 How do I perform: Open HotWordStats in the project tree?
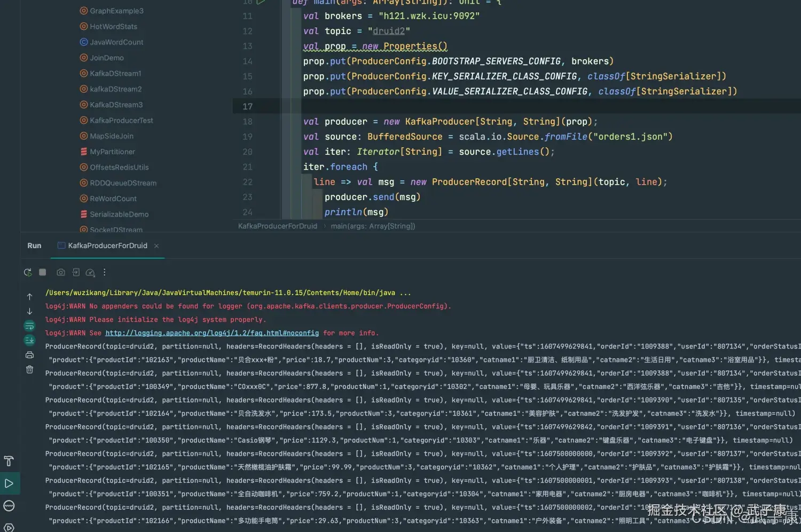point(113,27)
